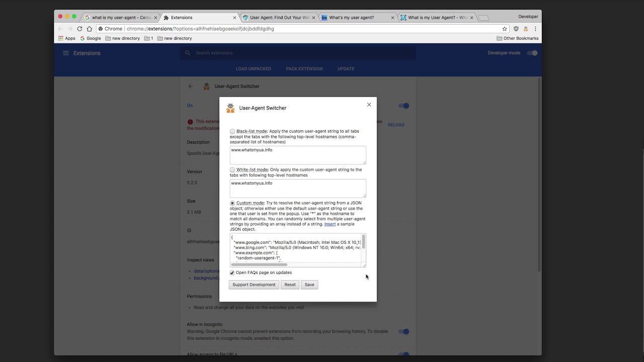Screen dimensions: 644x362
Task: Bookmark this page with star icon
Action: (505, 29)
